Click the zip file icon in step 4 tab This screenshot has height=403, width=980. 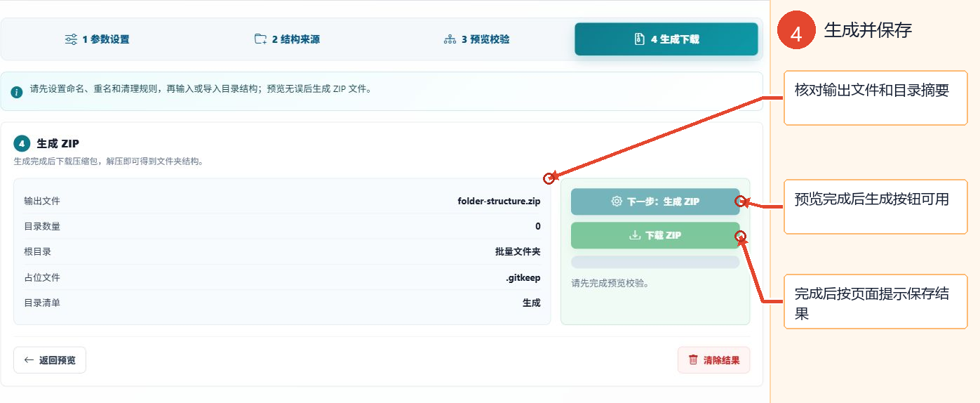click(x=639, y=39)
